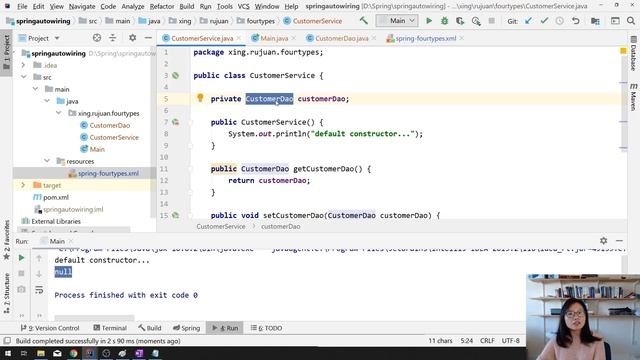Select External Libraries node
The height and width of the screenshot is (360, 640).
click(x=56, y=221)
